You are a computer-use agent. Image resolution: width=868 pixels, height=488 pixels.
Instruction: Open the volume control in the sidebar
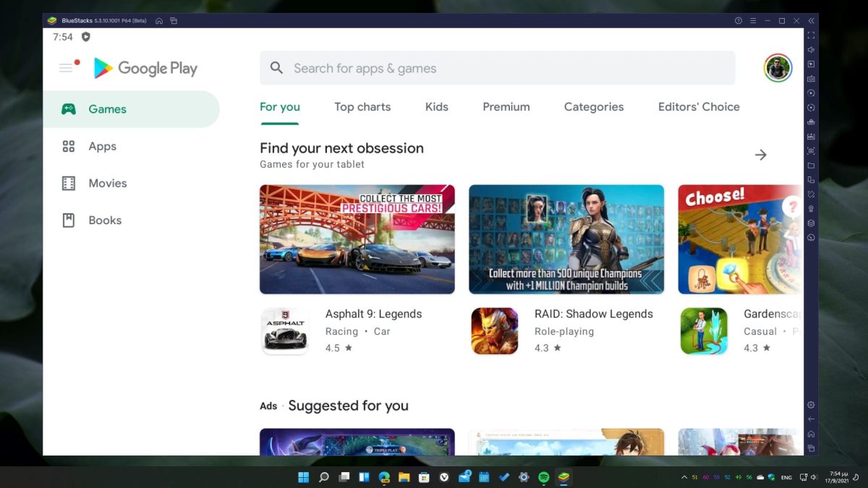tap(811, 50)
